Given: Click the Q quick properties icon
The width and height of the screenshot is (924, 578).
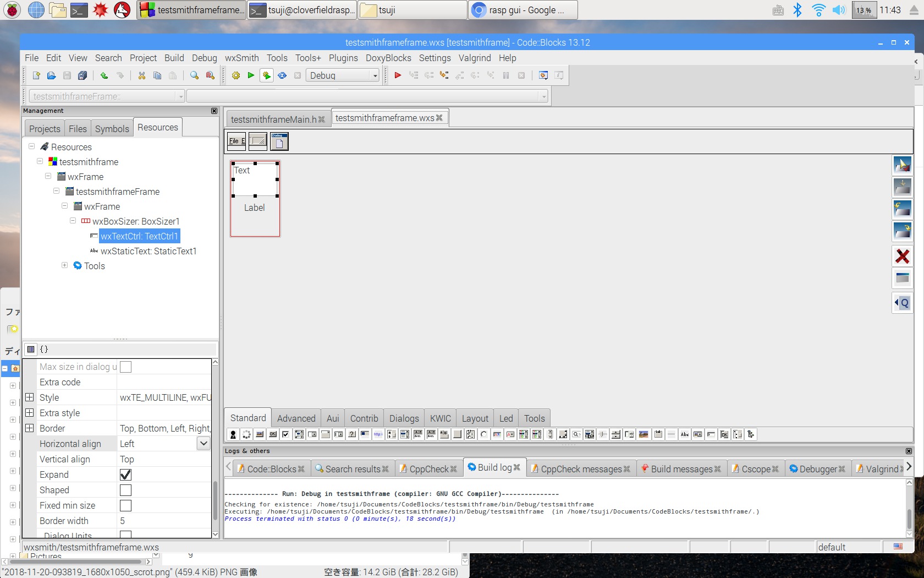Looking at the screenshot, I should point(903,303).
